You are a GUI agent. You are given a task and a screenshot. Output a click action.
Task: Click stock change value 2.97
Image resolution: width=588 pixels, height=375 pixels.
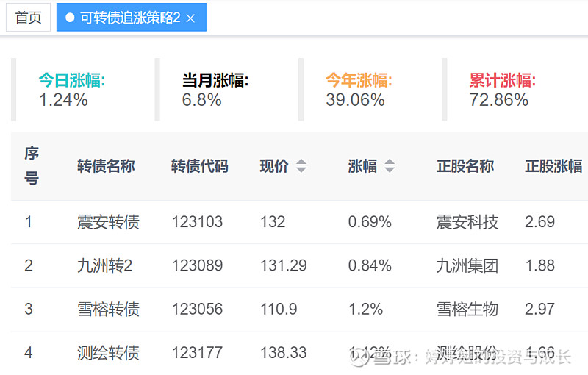[539, 310]
